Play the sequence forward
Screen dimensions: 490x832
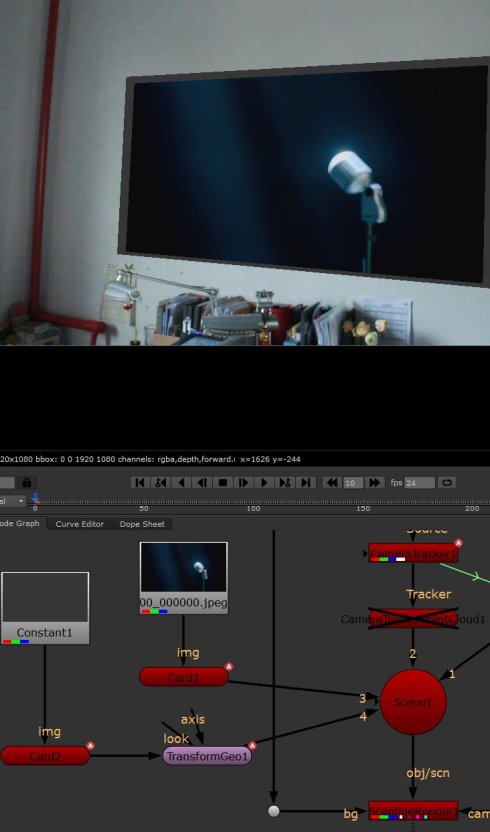264,482
